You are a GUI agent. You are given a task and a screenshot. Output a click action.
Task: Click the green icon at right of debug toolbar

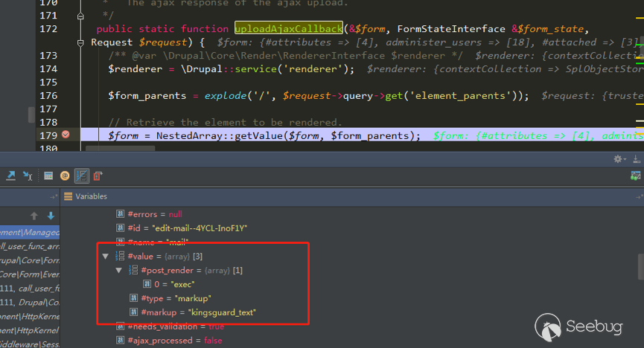point(635,176)
